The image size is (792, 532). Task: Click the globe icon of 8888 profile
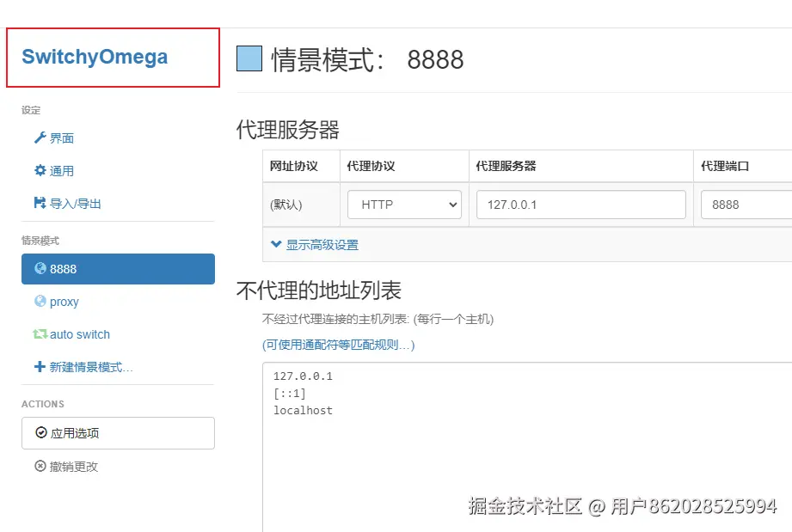(x=40, y=268)
